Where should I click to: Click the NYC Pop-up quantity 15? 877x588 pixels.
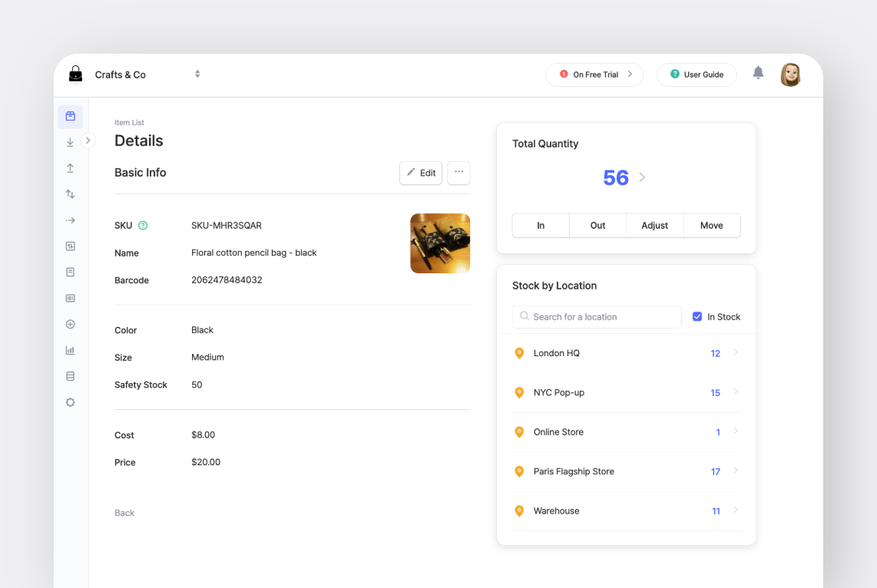pos(716,393)
